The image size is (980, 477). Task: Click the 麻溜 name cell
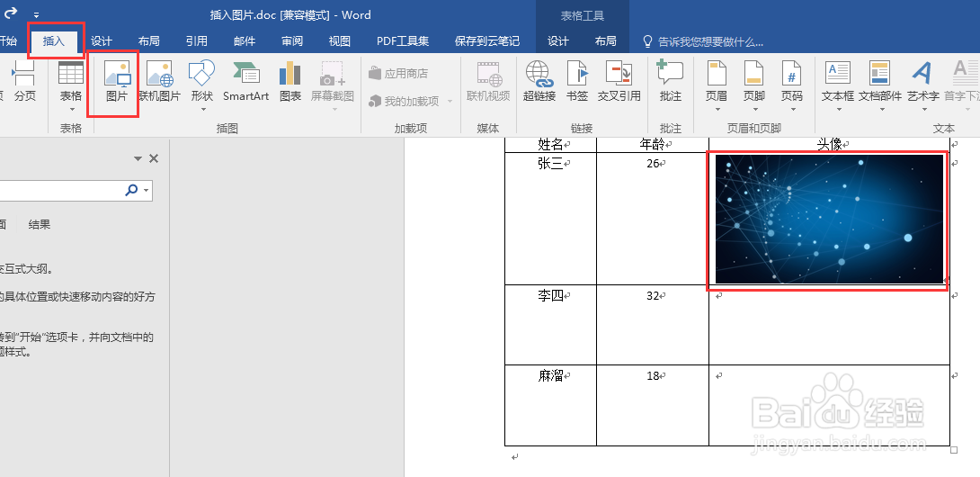click(550, 406)
